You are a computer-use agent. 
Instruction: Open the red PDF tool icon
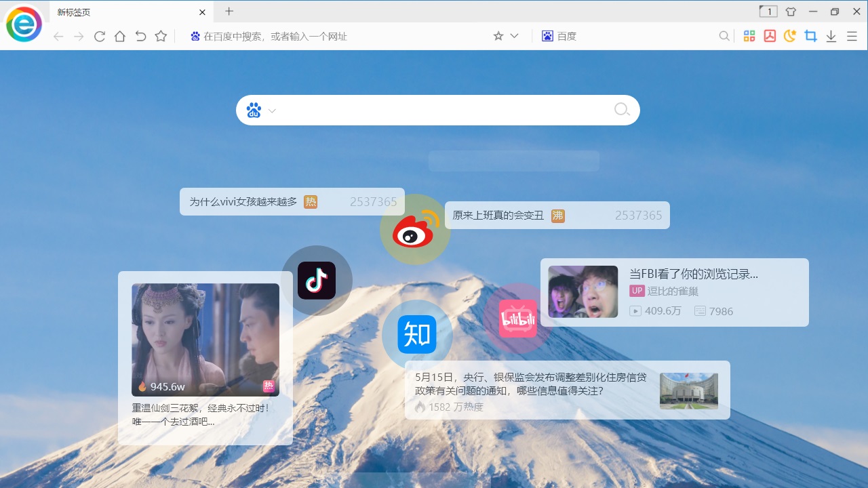click(x=770, y=37)
